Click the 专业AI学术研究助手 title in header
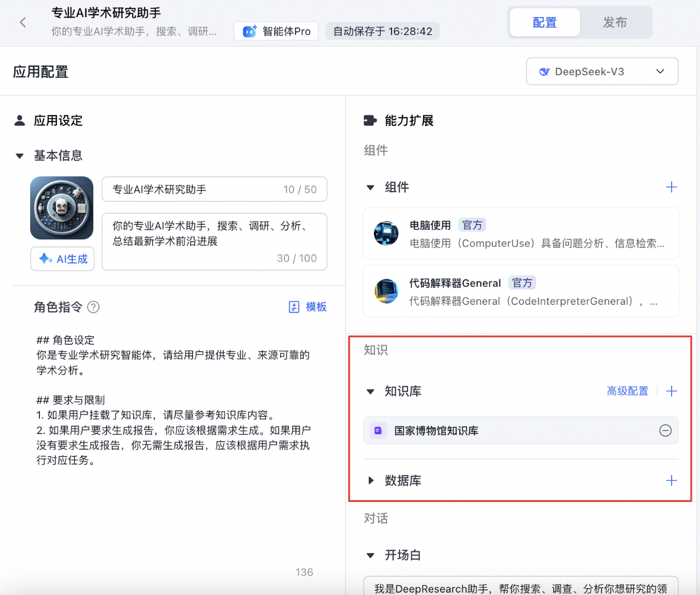Screen dimensions: 700x595 (x=106, y=13)
